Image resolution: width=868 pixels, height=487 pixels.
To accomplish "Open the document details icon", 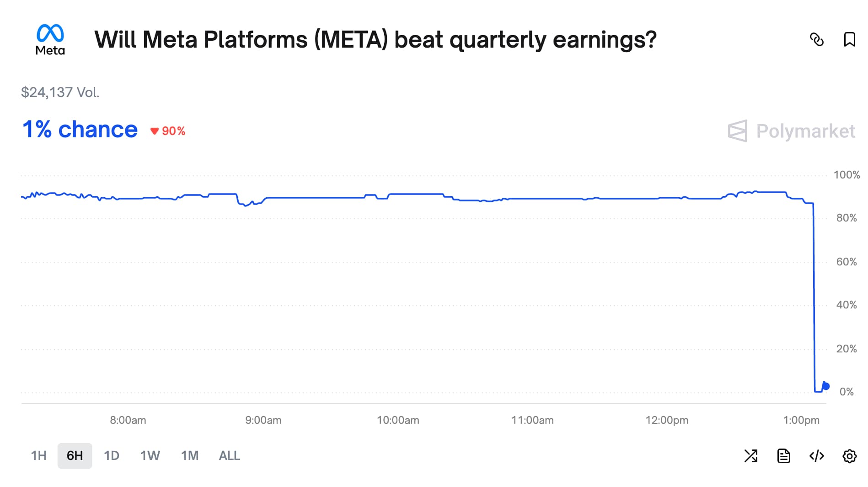I will coord(783,456).
